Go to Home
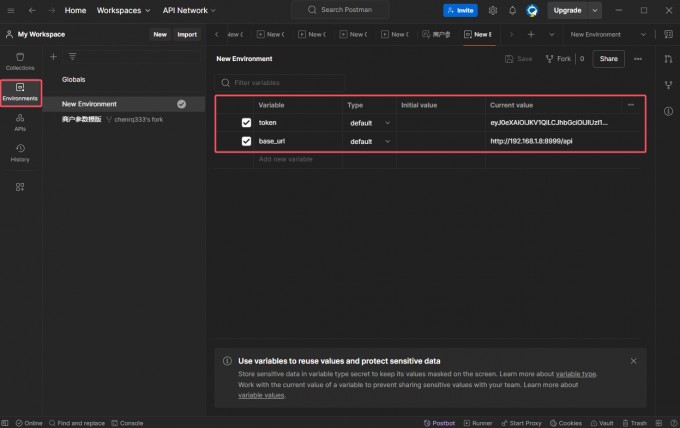This screenshot has width=680, height=428. 75,10
